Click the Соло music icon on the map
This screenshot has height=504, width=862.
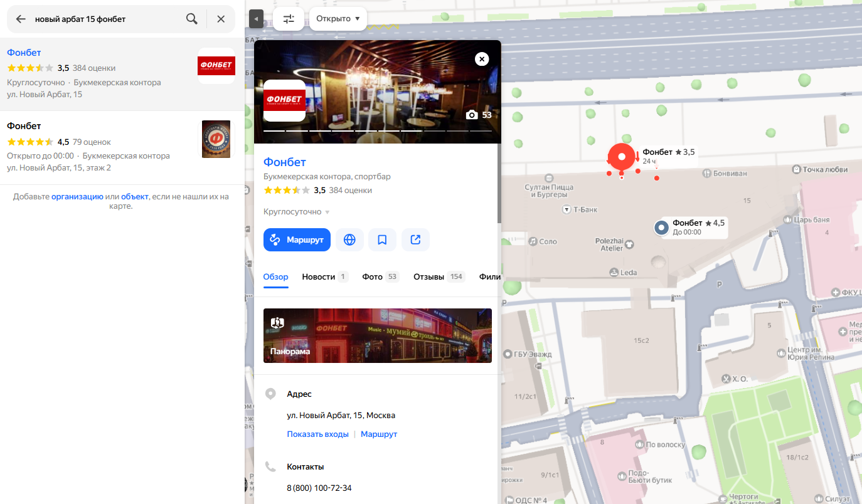point(533,241)
